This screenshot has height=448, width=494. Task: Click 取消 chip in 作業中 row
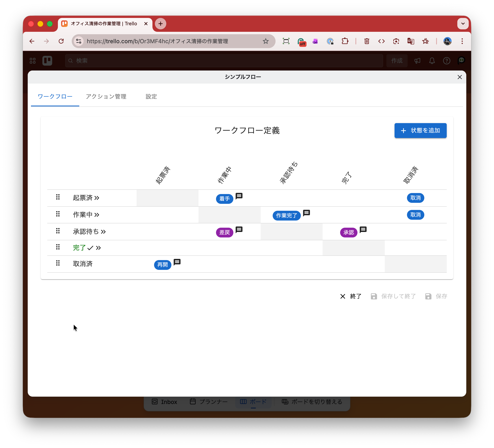click(x=415, y=215)
